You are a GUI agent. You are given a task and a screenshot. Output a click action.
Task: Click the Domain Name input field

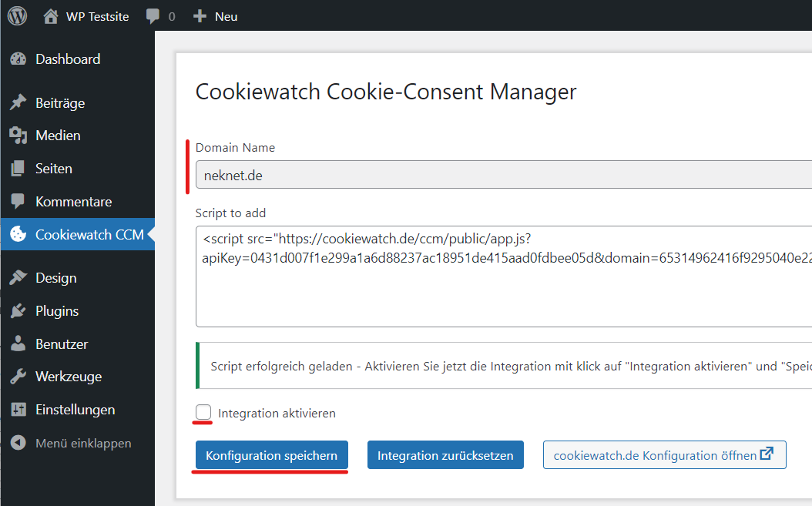pyautogui.click(x=501, y=175)
